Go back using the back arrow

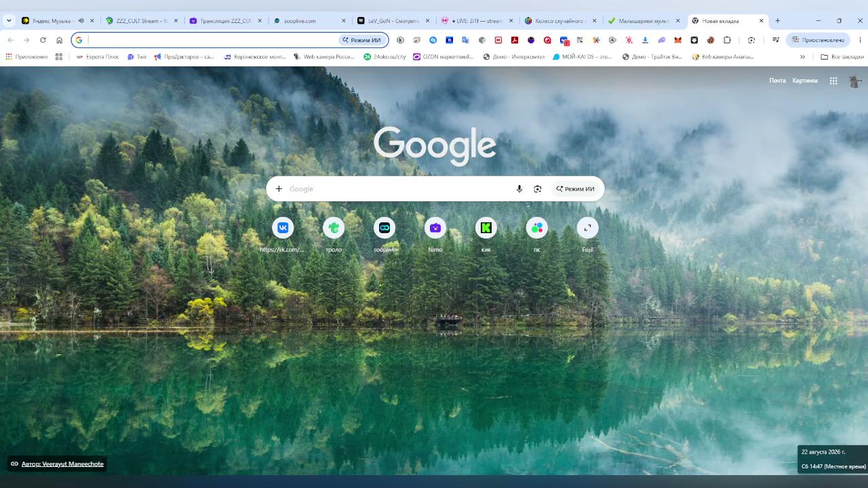tap(10, 40)
